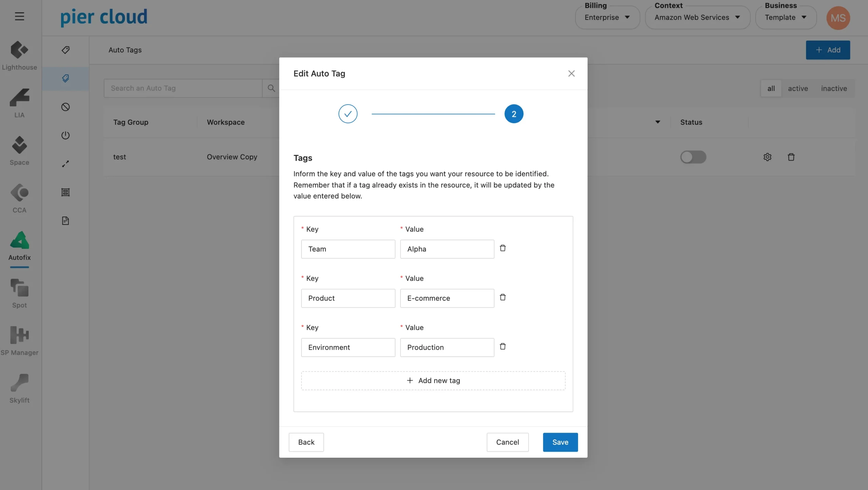
Task: Open the Amazon Web Services context dropdown
Action: [x=697, y=17]
